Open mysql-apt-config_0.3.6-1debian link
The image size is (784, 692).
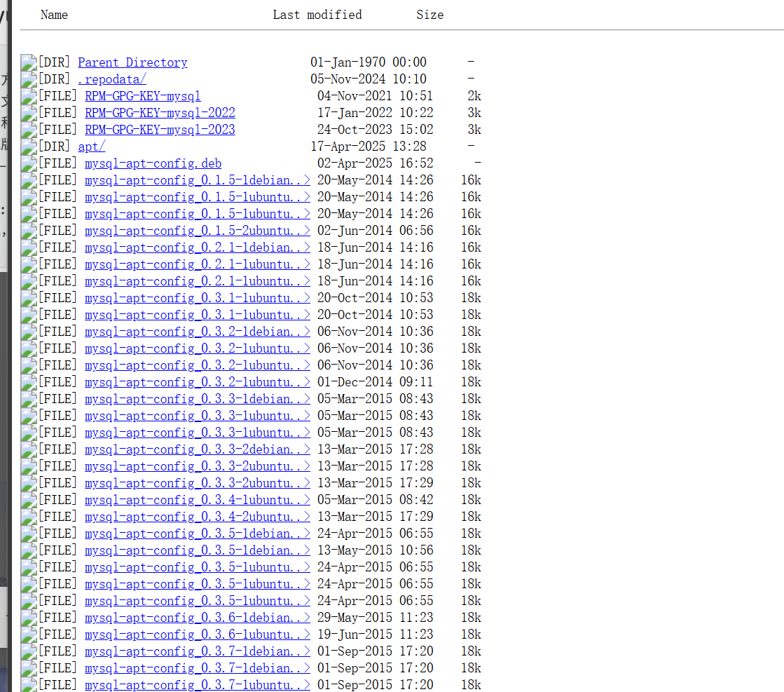pyautogui.click(x=198, y=618)
